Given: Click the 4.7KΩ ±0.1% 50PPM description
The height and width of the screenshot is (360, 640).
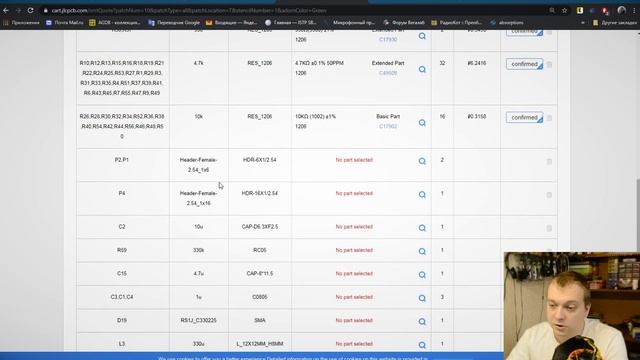Looking at the screenshot, I should coord(319,68).
